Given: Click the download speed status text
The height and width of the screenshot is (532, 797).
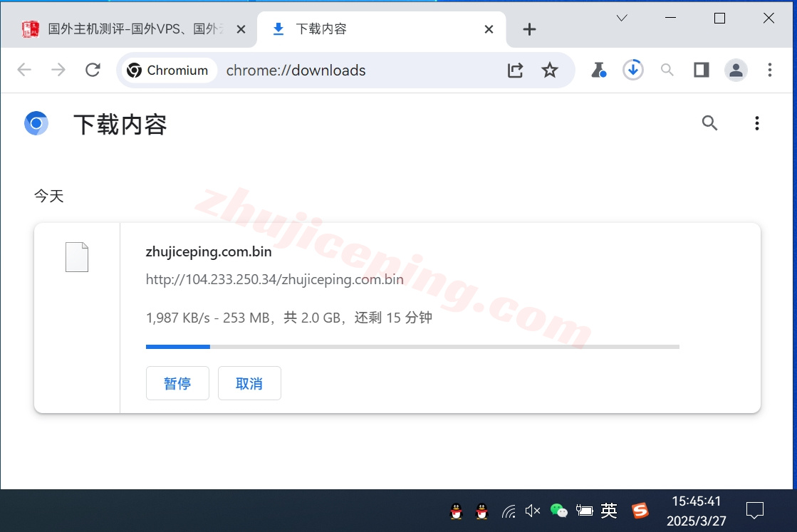Looking at the screenshot, I should (x=288, y=318).
